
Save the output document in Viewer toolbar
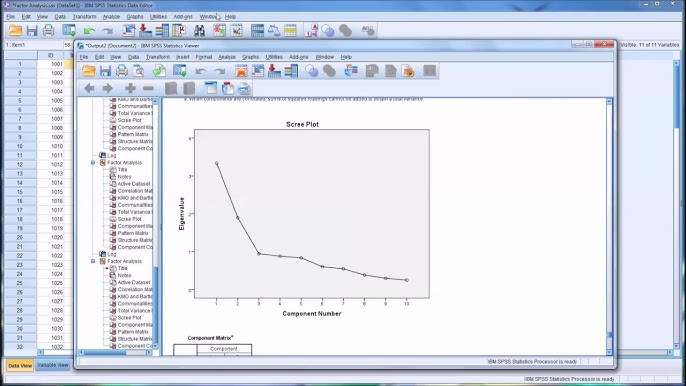[105, 71]
